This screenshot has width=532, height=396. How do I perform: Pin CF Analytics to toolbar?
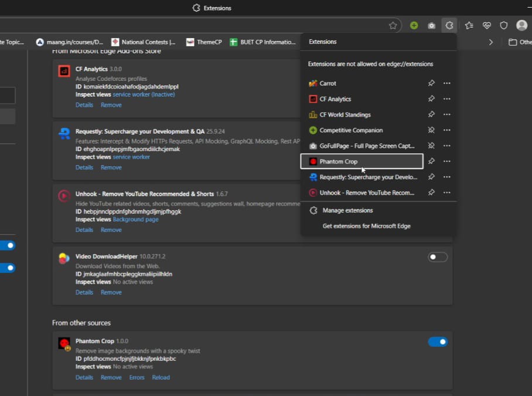point(431,99)
